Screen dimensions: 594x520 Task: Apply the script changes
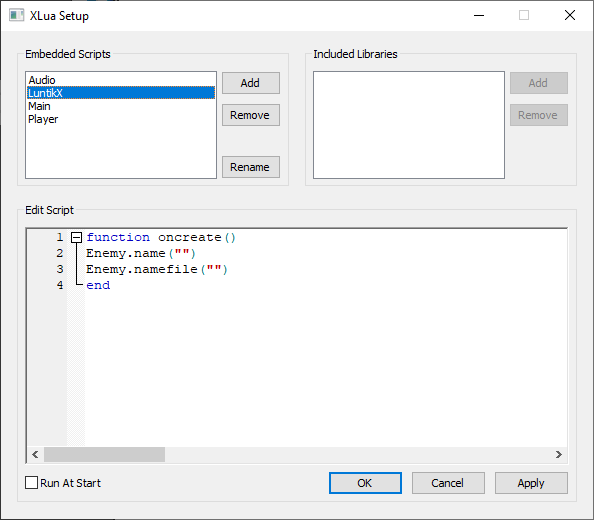click(531, 483)
